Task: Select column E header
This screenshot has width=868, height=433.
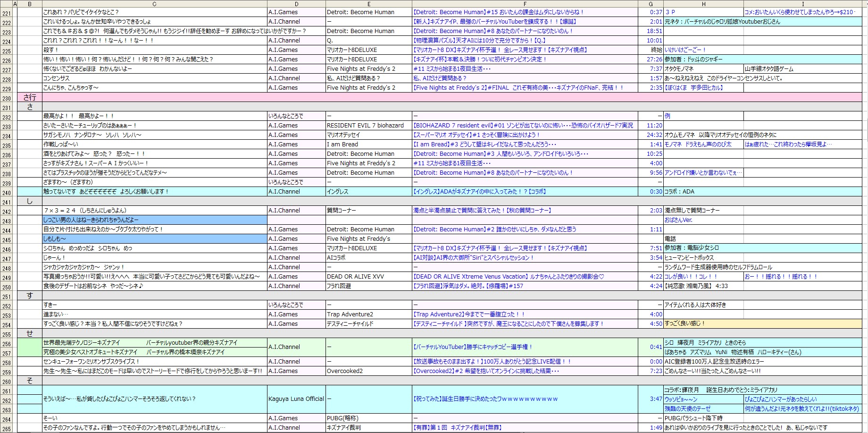Action: (369, 4)
